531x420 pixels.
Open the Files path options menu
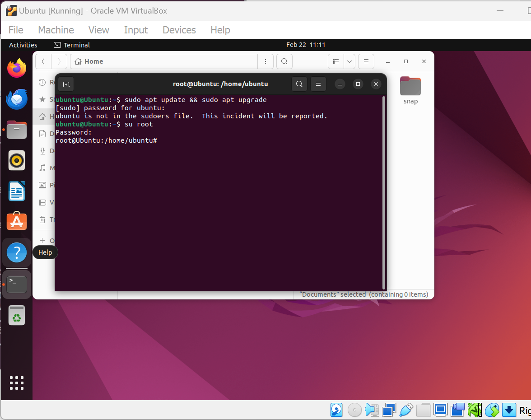(265, 61)
